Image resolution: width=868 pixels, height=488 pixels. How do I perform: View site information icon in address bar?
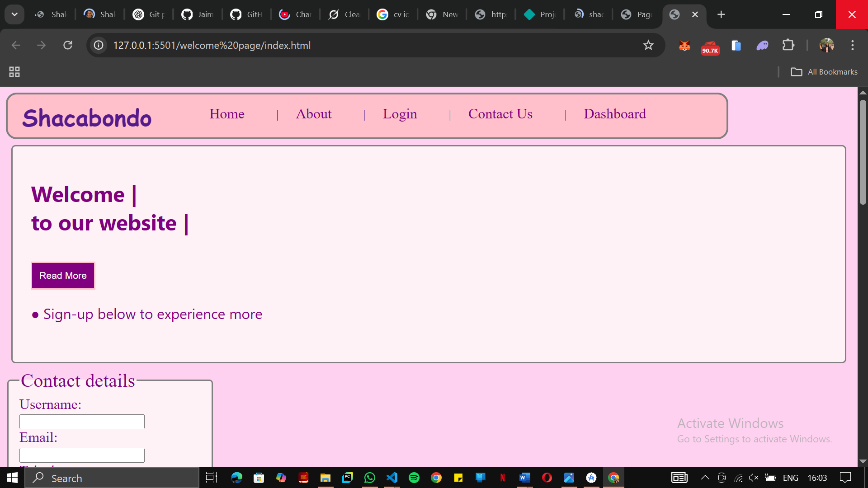99,45
